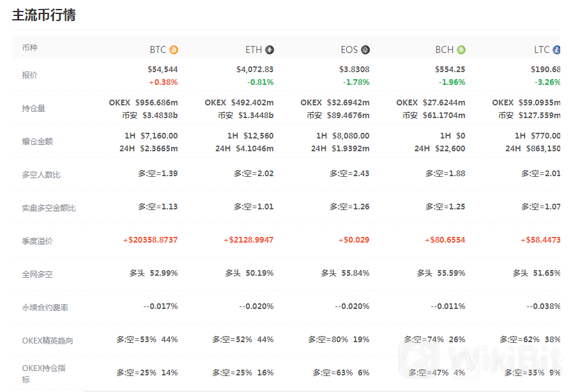Click the green BCH coin icon
This screenshot has height=392, width=573.
pyautogui.click(x=461, y=50)
